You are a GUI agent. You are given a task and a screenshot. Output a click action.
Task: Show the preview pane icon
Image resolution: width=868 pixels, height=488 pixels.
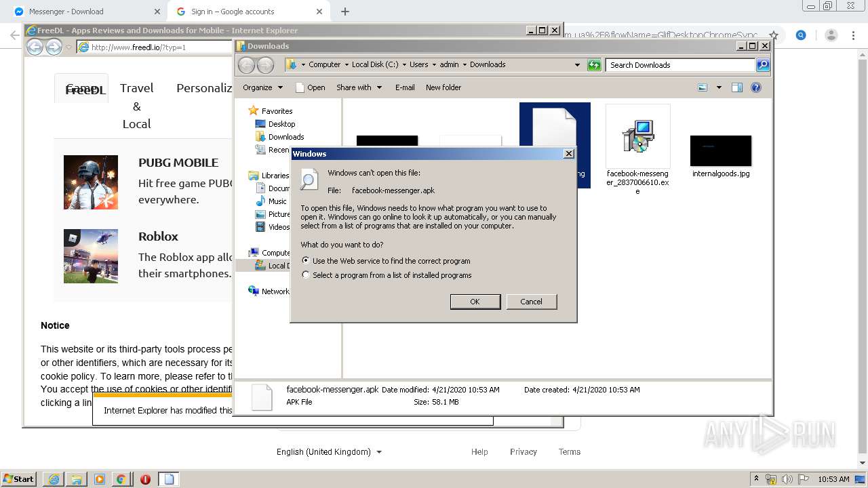point(737,87)
